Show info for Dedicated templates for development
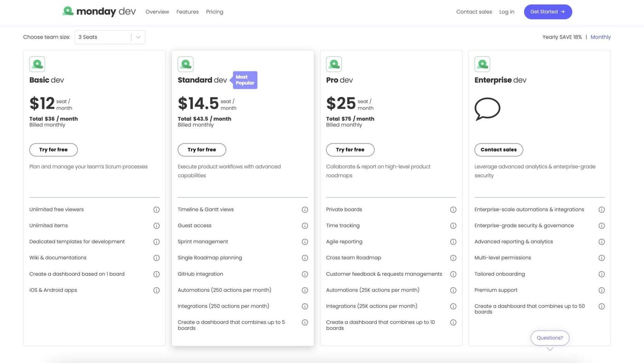644x363 pixels. tap(156, 242)
